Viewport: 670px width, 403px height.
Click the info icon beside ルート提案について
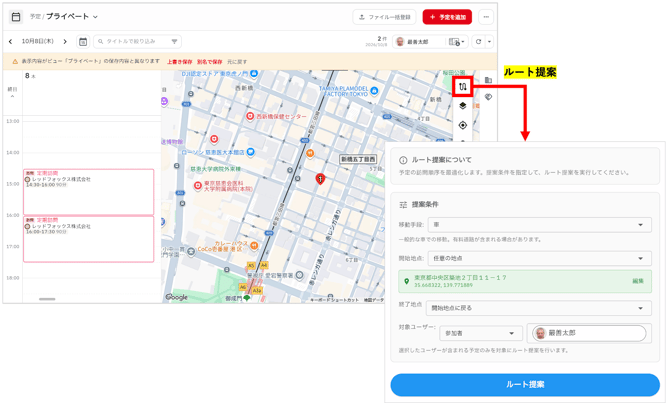403,160
